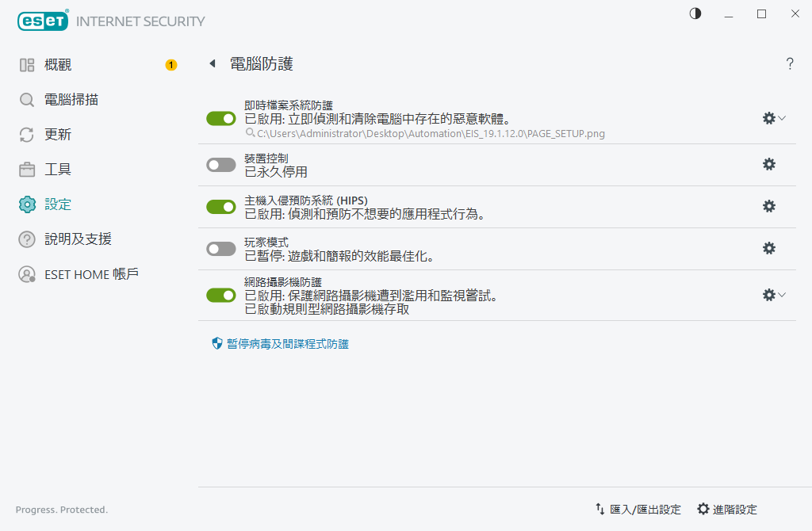Open 說明及支援 section
The height and width of the screenshot is (531, 812).
(x=78, y=239)
